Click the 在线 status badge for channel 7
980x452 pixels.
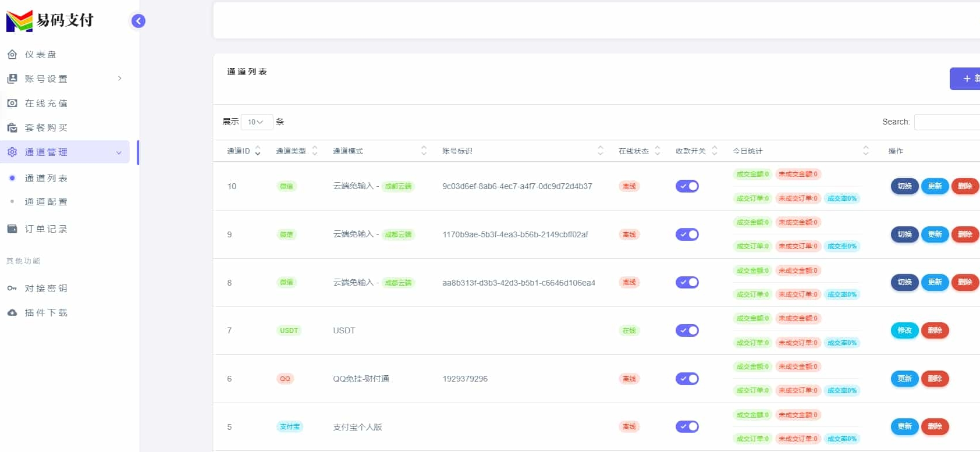[629, 330]
